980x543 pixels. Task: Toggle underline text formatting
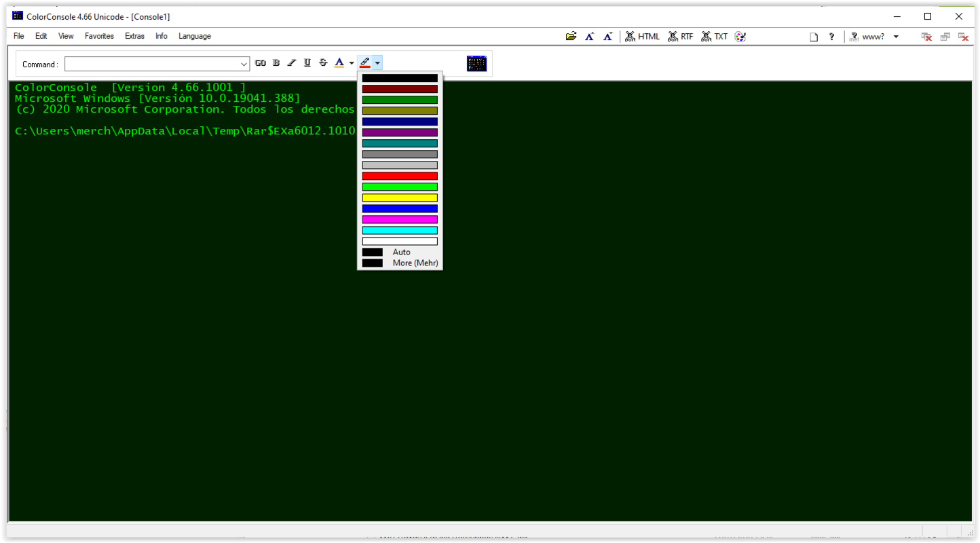(307, 63)
